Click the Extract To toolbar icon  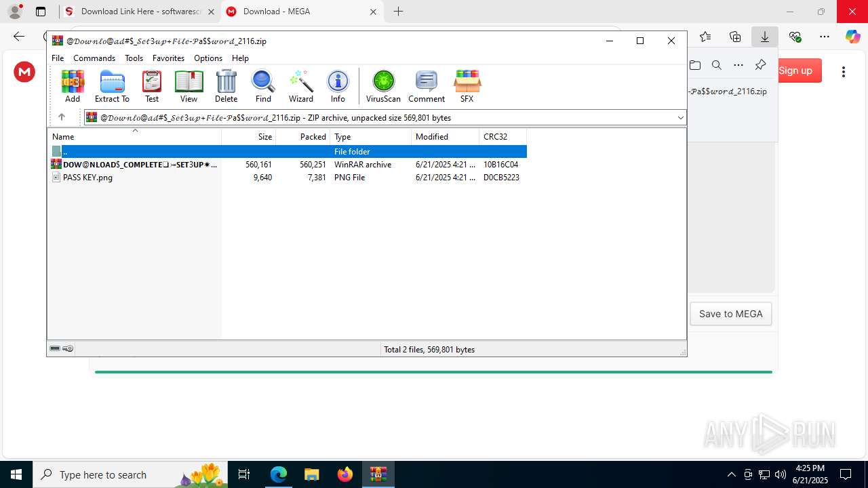(x=112, y=86)
